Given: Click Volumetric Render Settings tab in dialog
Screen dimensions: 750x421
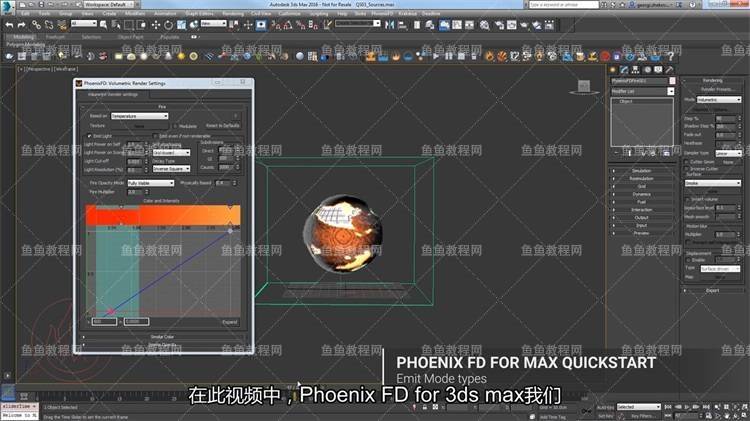Looking at the screenshot, I should click(113, 95).
